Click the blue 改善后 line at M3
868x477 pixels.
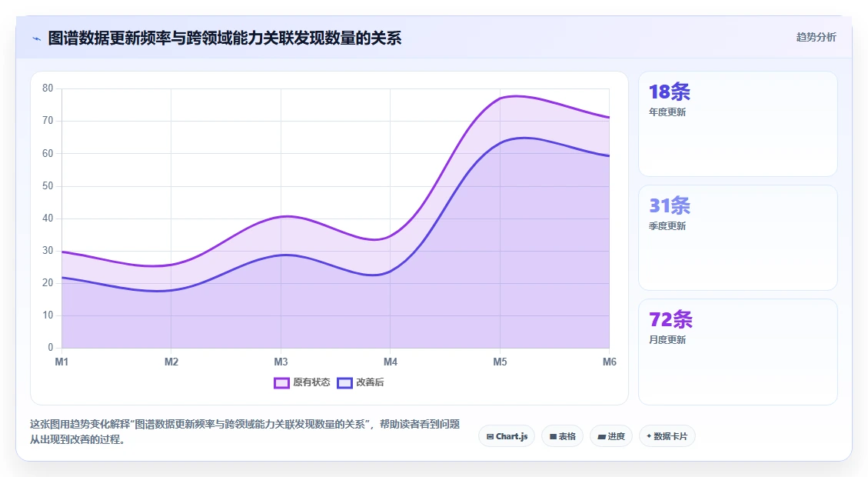tap(281, 255)
